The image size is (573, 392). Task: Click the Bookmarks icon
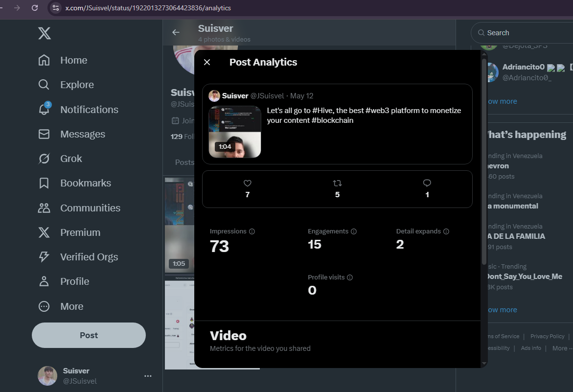(x=44, y=183)
